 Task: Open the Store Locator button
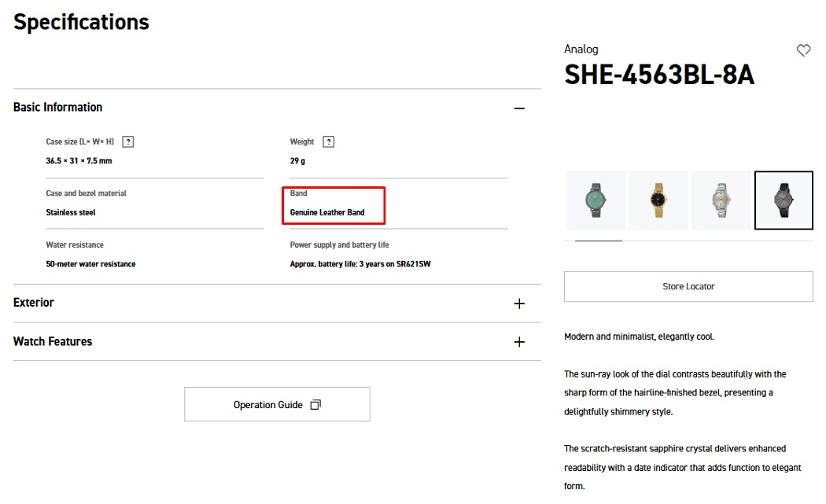coord(688,286)
